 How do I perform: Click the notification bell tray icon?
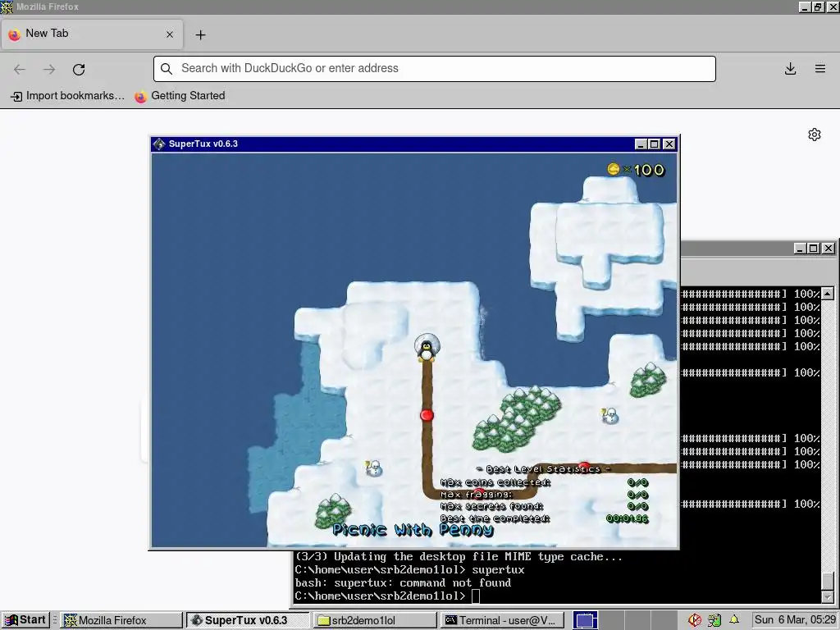[x=734, y=620]
